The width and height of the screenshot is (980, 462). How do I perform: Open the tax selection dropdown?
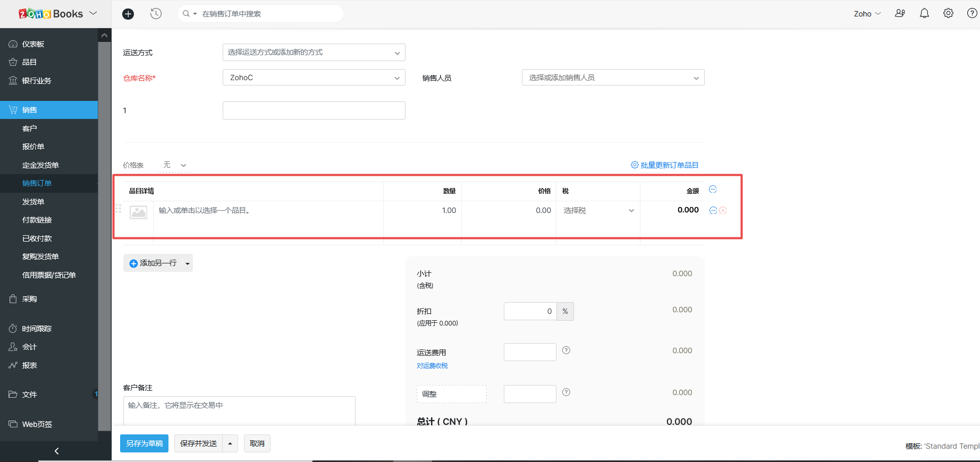598,211
